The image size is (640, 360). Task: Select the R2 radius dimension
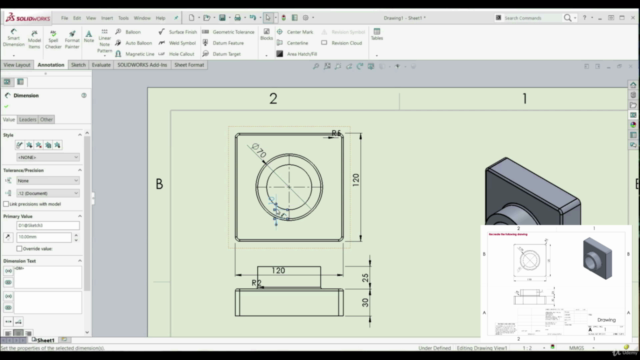256,282
